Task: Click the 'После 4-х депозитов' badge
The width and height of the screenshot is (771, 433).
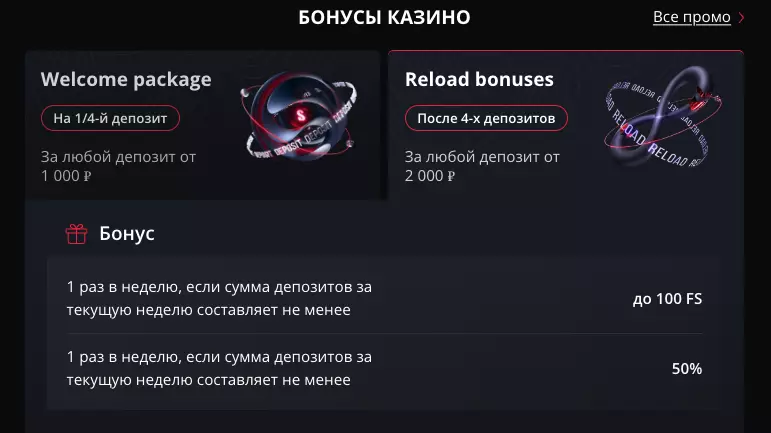Action: point(486,118)
